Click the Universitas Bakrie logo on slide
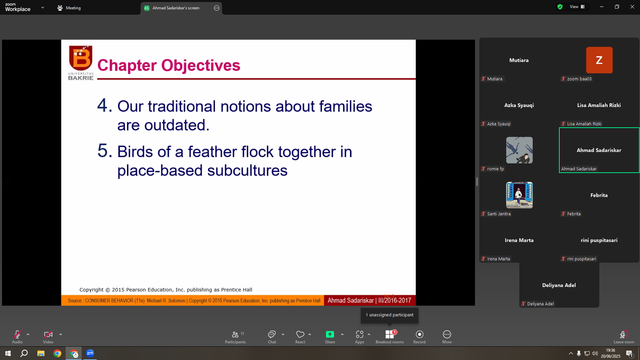Image resolution: width=640 pixels, height=360 pixels. [x=80, y=62]
